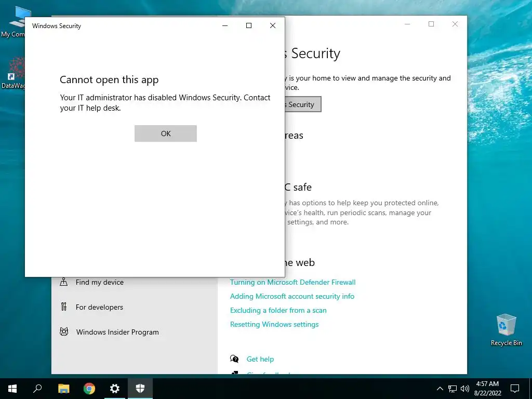Maximize the Windows Security dialog window

[x=249, y=25]
